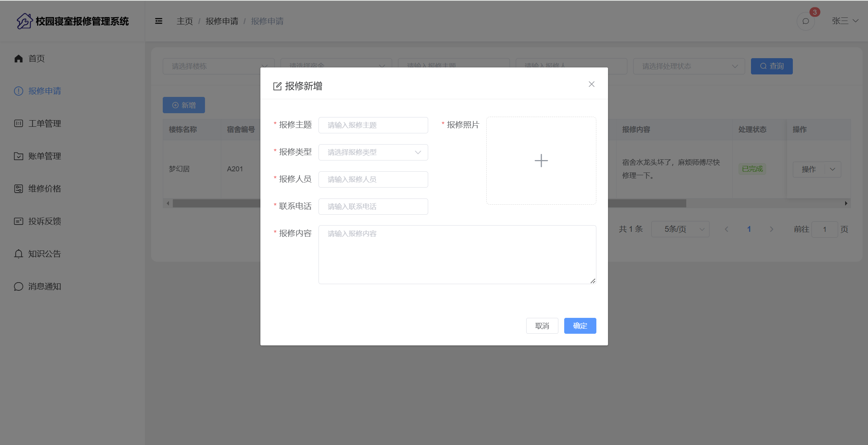Open the 报修类型 dropdown
The height and width of the screenshot is (445, 868).
[373, 152]
